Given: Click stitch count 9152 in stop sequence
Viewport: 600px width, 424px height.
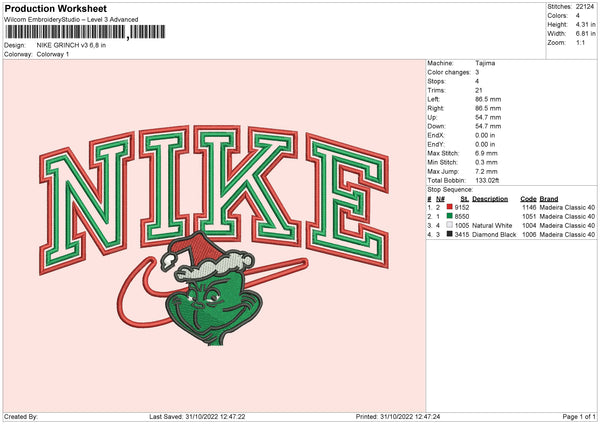Looking at the screenshot, I should pyautogui.click(x=461, y=207).
